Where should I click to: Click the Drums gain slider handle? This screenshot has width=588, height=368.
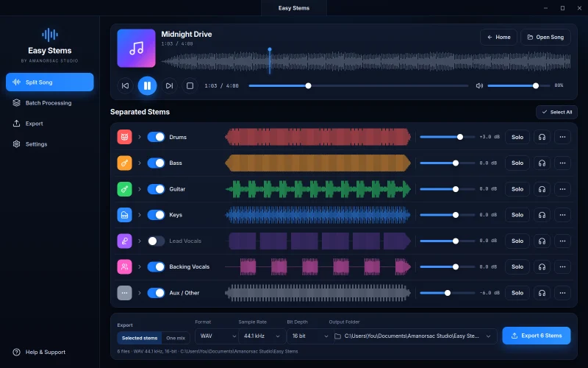(x=460, y=137)
